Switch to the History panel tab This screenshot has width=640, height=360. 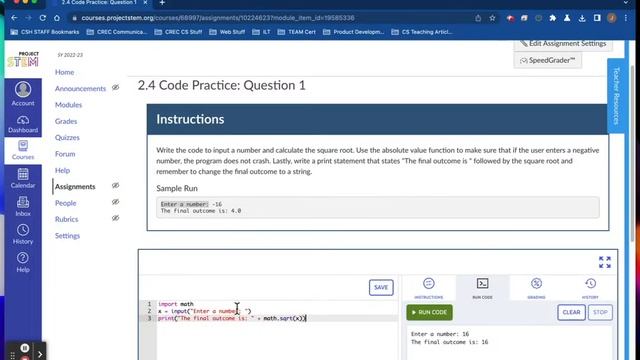pyautogui.click(x=590, y=288)
